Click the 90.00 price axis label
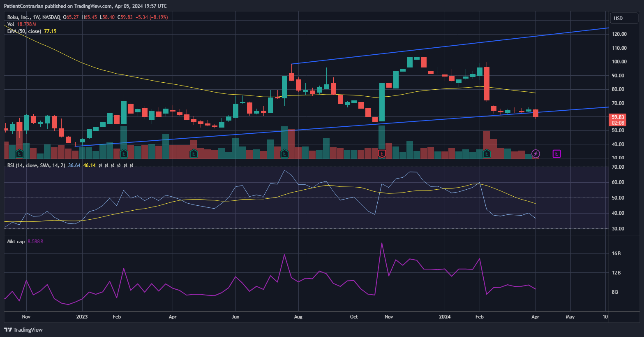 [618, 76]
